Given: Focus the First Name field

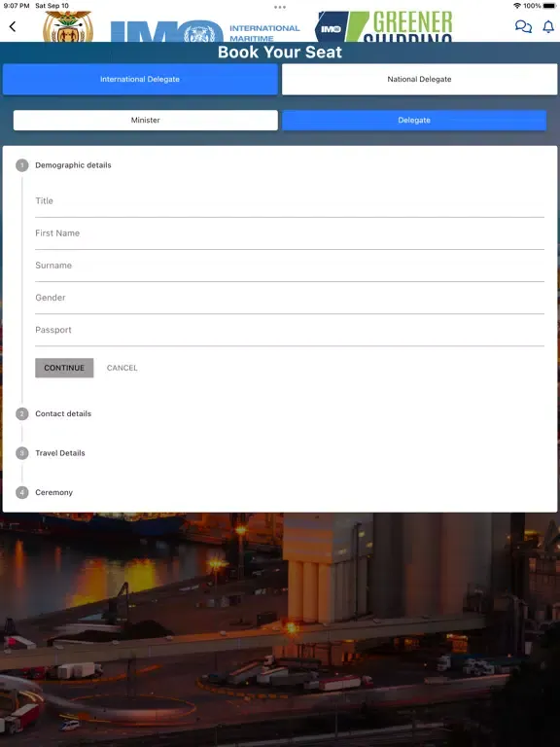Looking at the screenshot, I should [x=290, y=233].
